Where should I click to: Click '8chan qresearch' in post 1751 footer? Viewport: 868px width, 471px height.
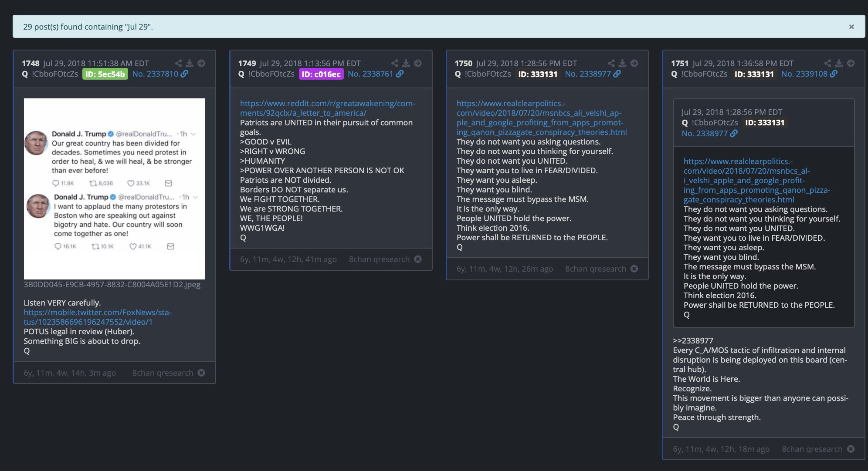pos(812,449)
